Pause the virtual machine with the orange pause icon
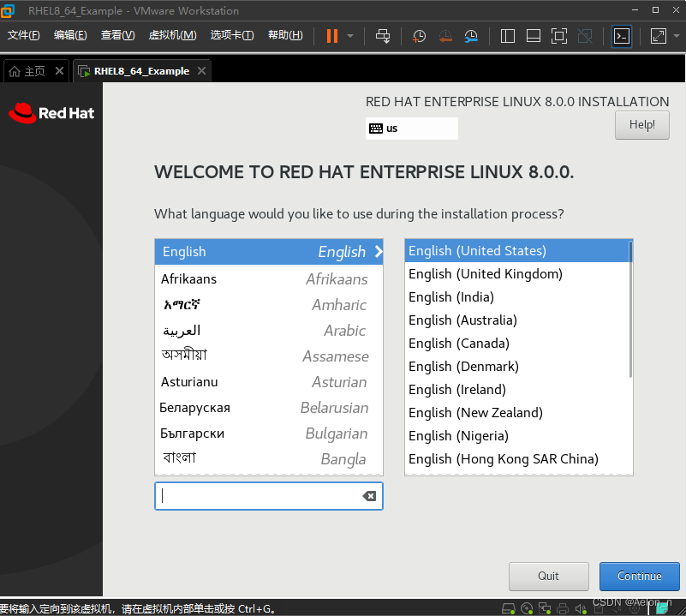686x616 pixels. pos(332,36)
